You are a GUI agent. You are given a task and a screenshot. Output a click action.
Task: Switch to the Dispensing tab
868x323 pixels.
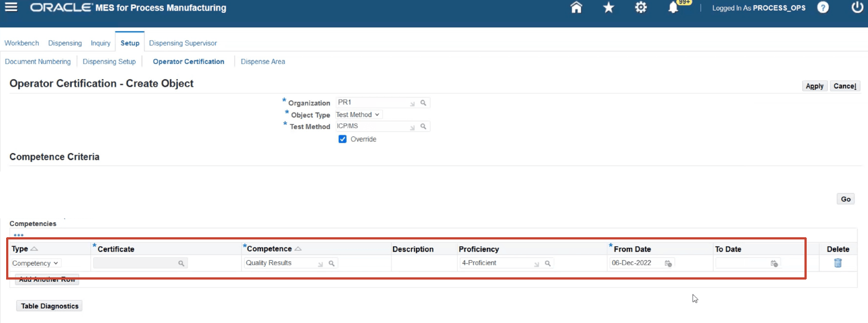(x=65, y=43)
